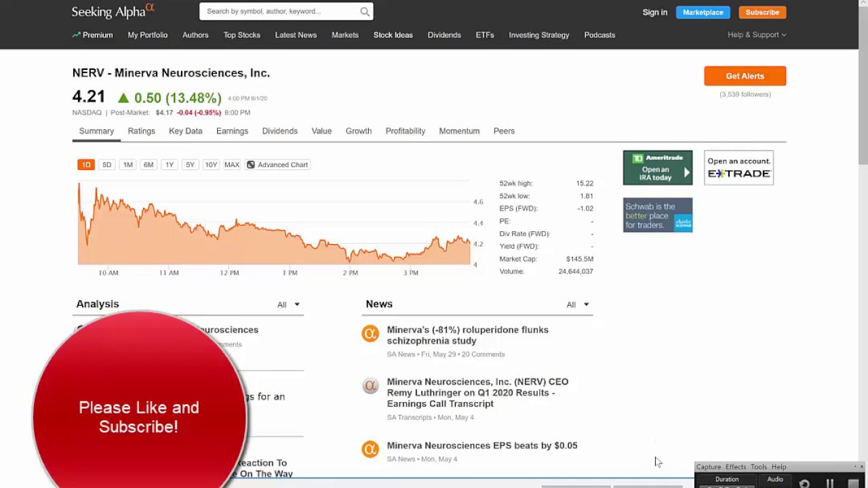Select the 1D chart range
The width and height of the screenshot is (868, 488).
(86, 165)
